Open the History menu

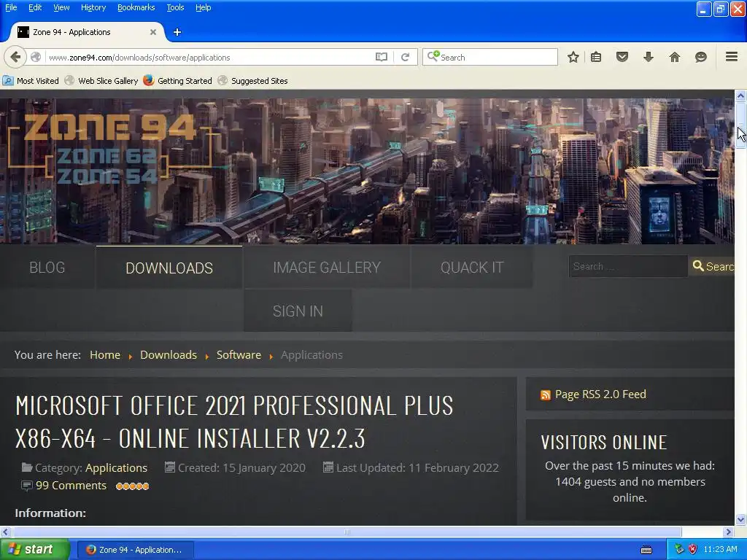pyautogui.click(x=93, y=7)
